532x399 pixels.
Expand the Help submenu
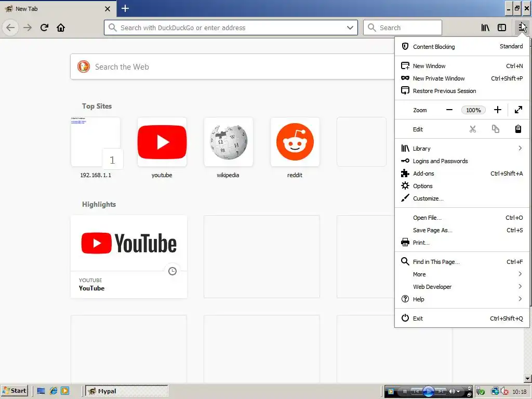click(x=462, y=299)
